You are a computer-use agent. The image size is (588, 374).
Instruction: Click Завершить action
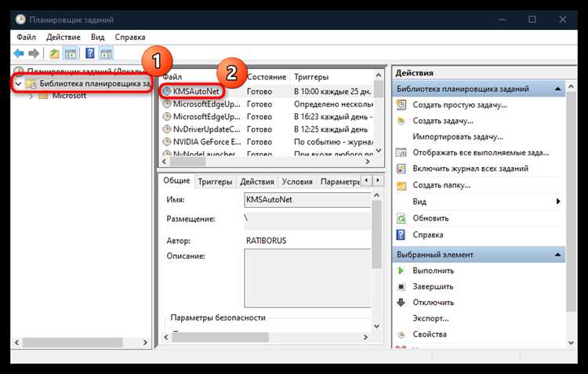tap(433, 287)
